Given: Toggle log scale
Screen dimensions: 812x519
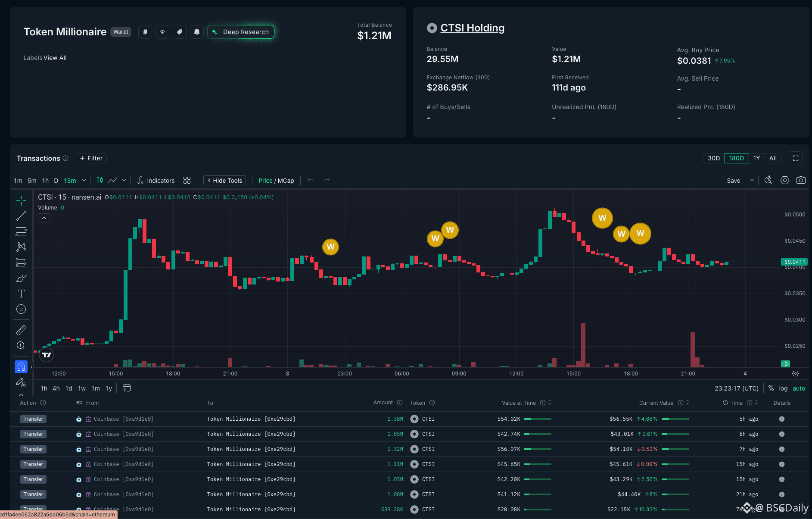Looking at the screenshot, I should 783,388.
